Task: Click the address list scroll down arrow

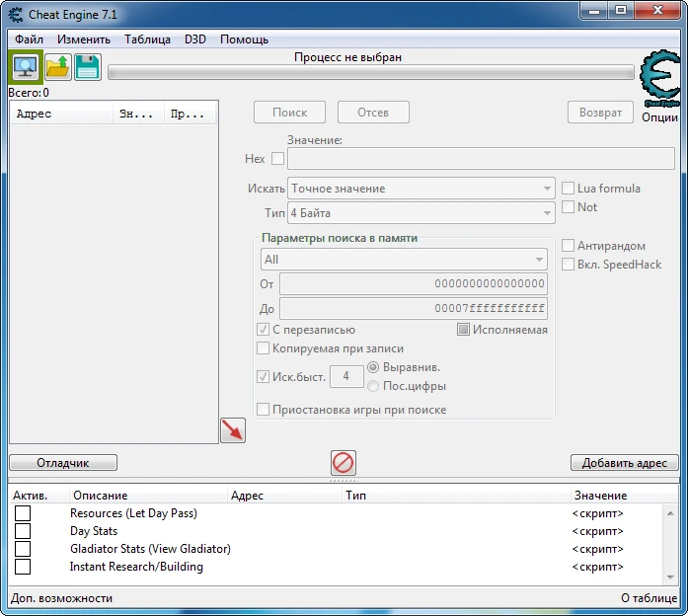Action: click(670, 577)
